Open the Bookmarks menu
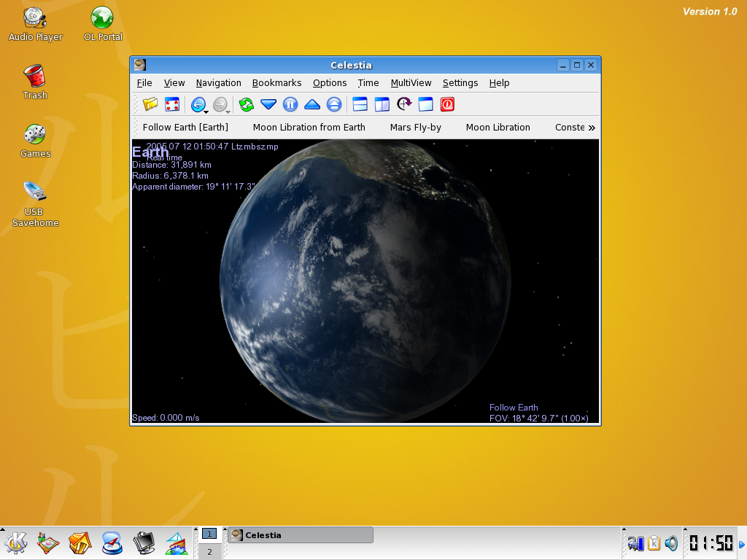 276,83
